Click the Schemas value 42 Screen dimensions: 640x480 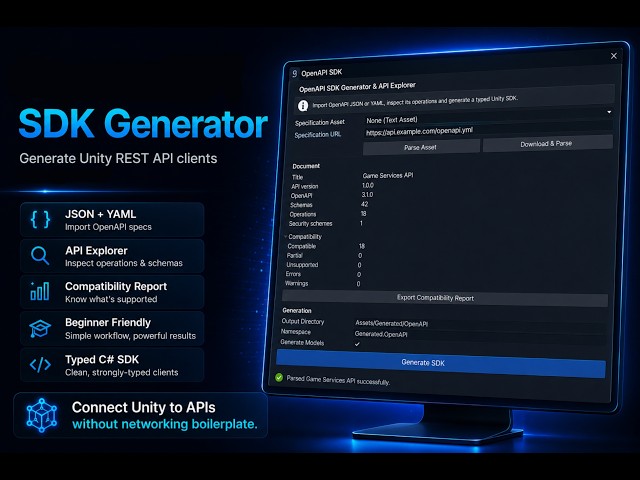click(x=364, y=204)
